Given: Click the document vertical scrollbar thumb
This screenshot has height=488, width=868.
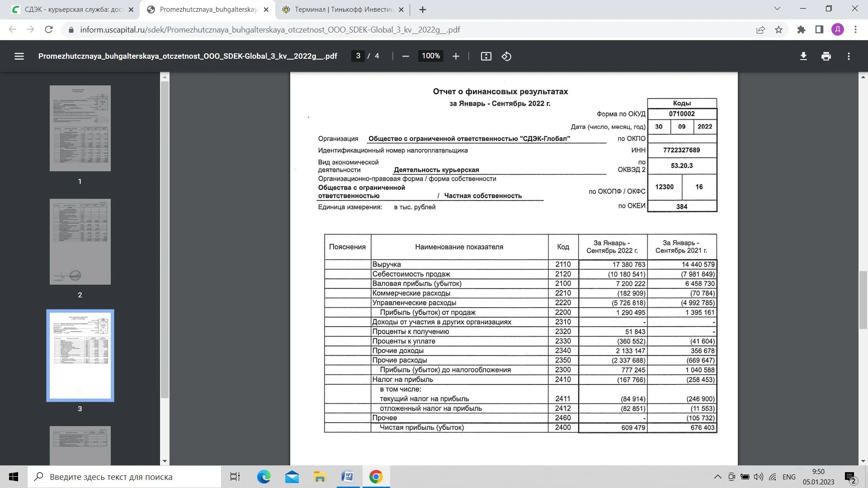Looking at the screenshot, I should [863, 300].
